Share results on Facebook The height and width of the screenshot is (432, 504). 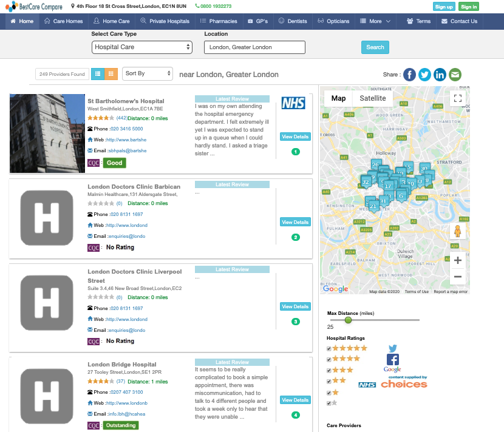click(409, 75)
